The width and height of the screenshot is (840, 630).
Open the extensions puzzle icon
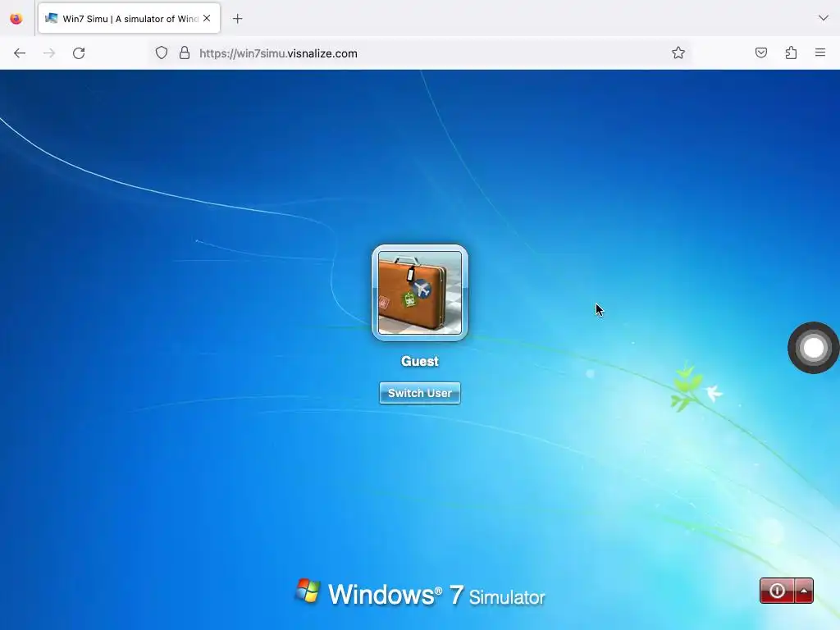[791, 52]
